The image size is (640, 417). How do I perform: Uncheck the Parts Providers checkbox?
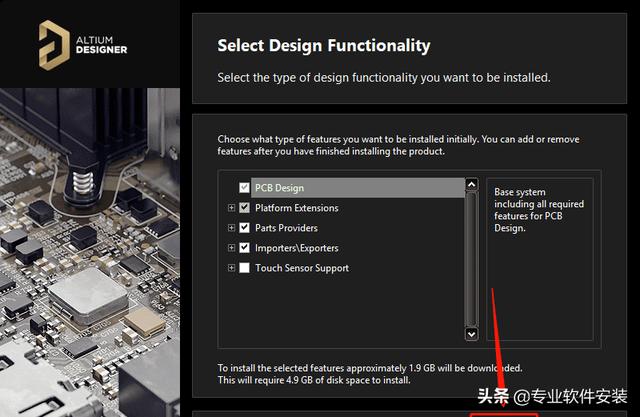[x=244, y=228]
